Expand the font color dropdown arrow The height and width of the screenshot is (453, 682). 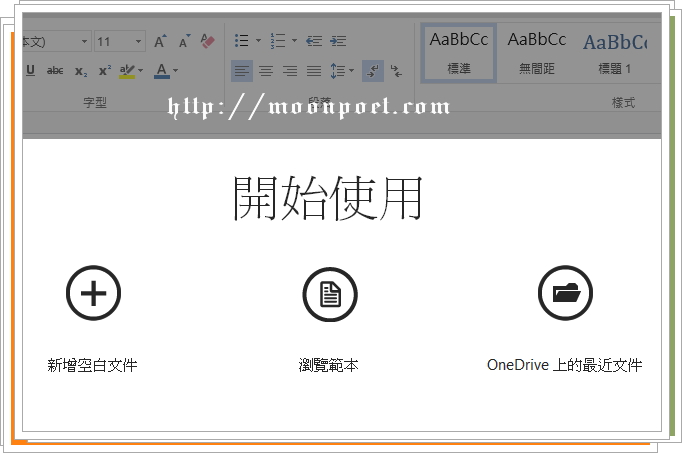tap(176, 70)
